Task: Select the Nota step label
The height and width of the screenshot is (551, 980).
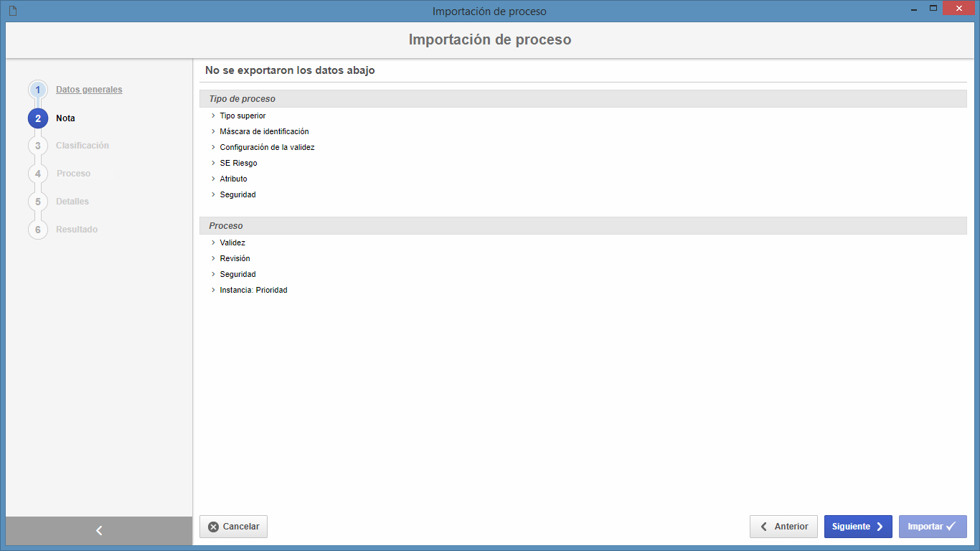Action: (65, 118)
